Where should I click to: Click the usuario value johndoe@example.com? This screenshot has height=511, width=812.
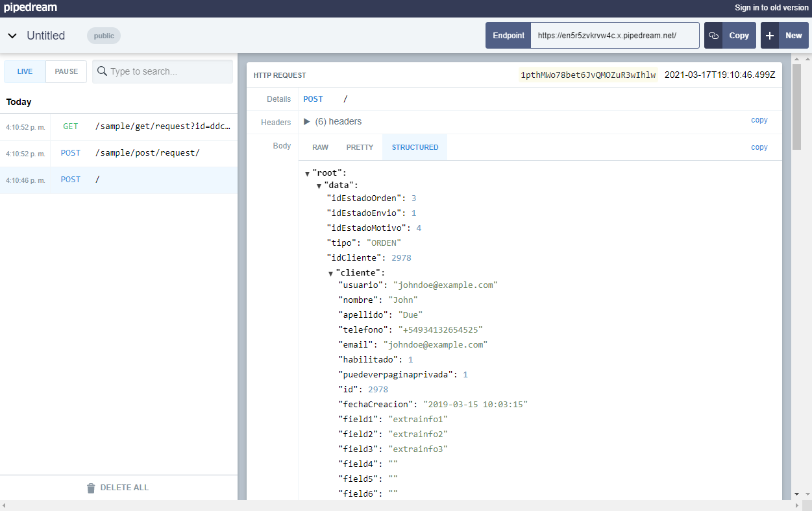tap(445, 285)
